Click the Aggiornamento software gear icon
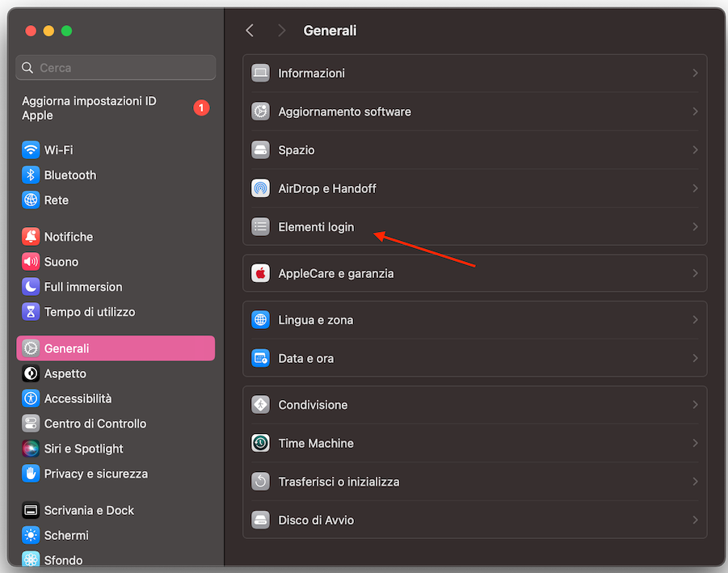Image resolution: width=728 pixels, height=573 pixels. 260,112
